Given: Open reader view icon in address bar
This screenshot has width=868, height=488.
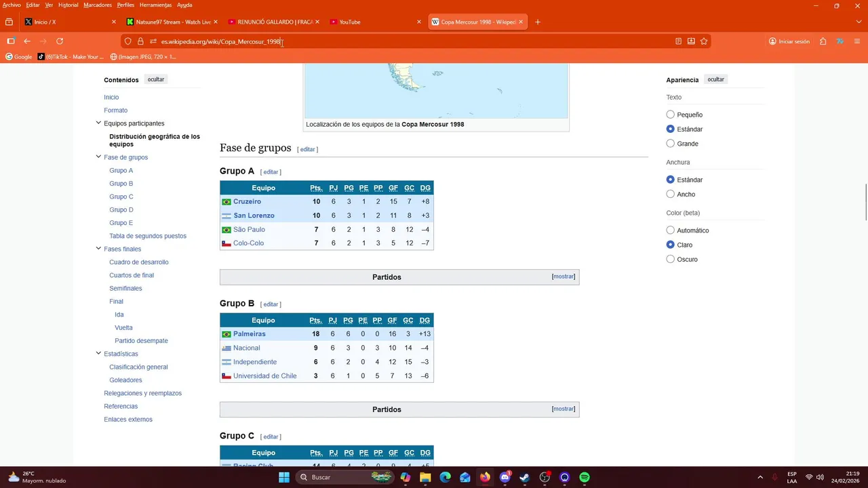Looking at the screenshot, I should click(x=678, y=41).
